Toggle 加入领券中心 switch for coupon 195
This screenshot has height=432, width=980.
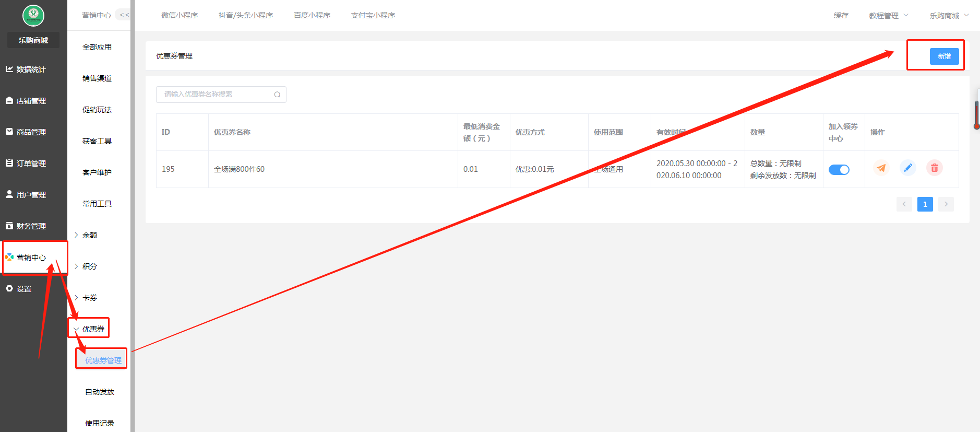click(839, 170)
